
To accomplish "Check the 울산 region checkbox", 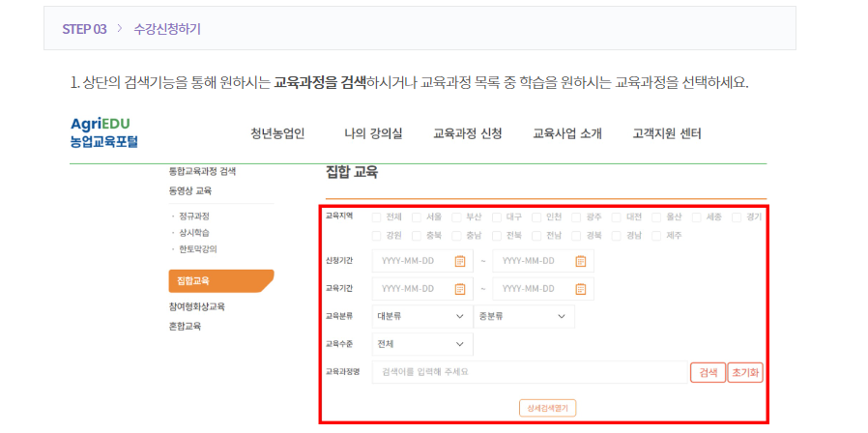I will 656,217.
